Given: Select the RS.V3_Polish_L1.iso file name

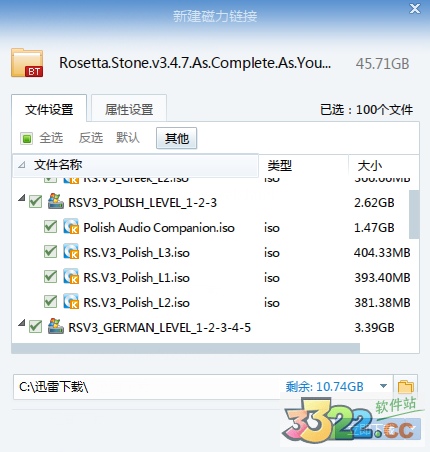Looking at the screenshot, I should click(136, 278).
